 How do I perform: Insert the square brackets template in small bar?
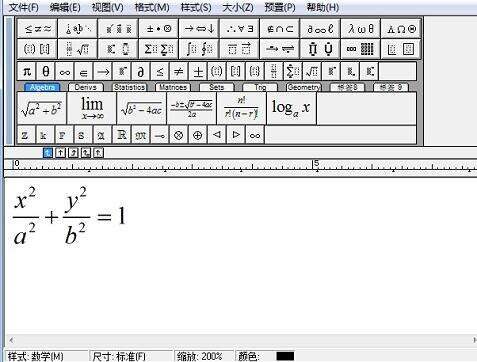point(236,71)
